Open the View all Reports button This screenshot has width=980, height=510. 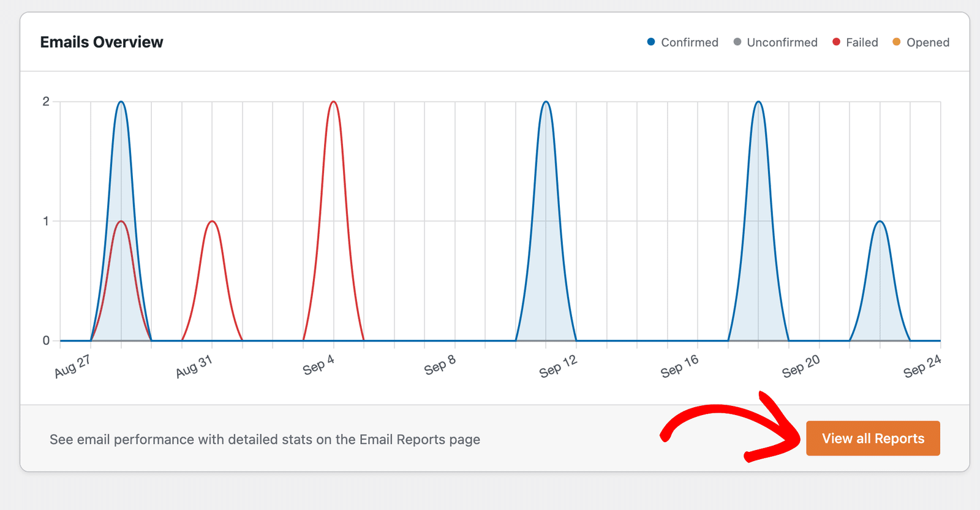(873, 438)
